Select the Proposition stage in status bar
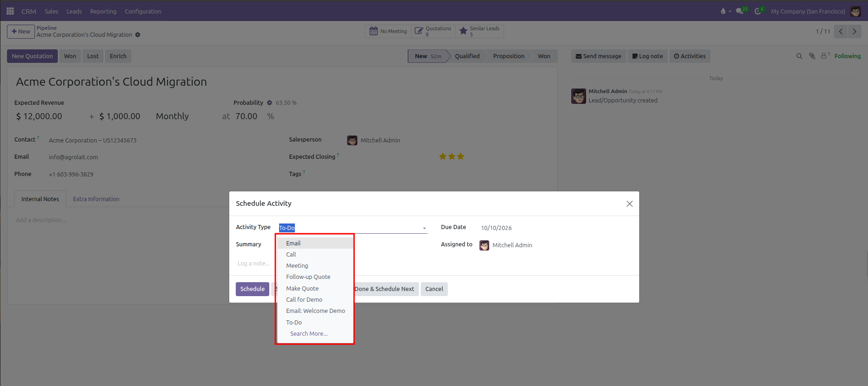The height and width of the screenshot is (386, 868). [x=509, y=56]
